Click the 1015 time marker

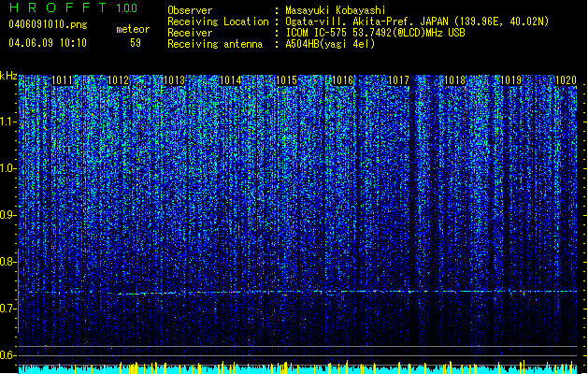coord(286,80)
